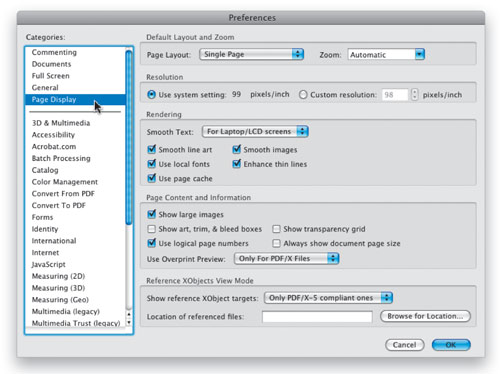Uncheck Enhance thin lines
500x374 pixels.
(x=237, y=164)
